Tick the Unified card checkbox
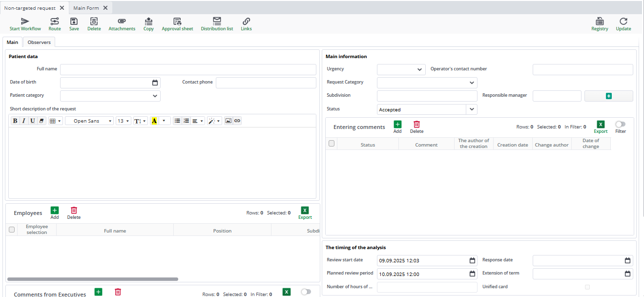The image size is (644, 297). point(587,287)
